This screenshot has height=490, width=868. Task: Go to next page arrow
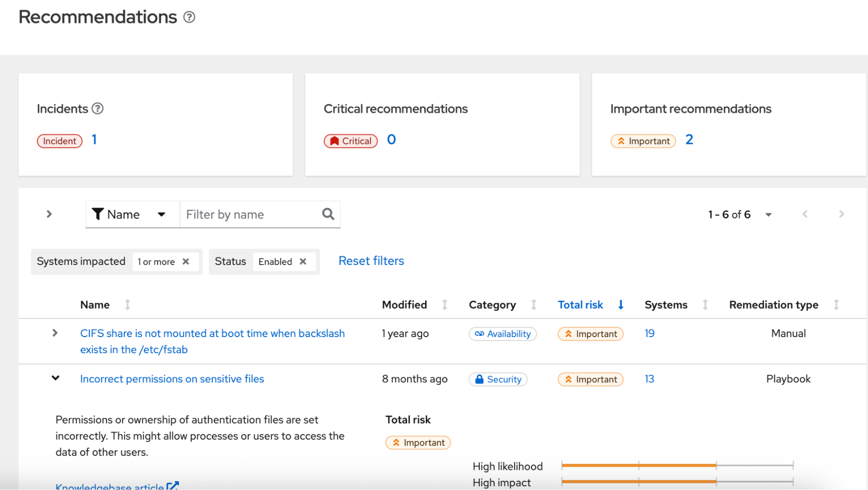tap(841, 214)
